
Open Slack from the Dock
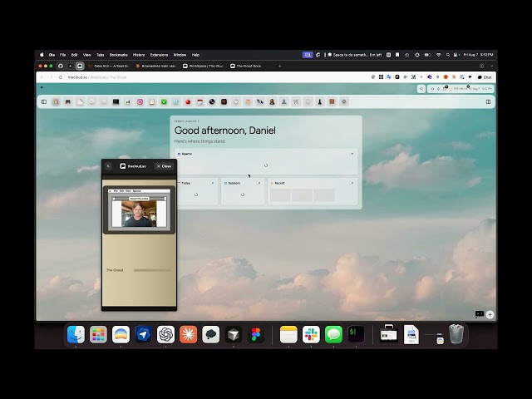(311, 334)
